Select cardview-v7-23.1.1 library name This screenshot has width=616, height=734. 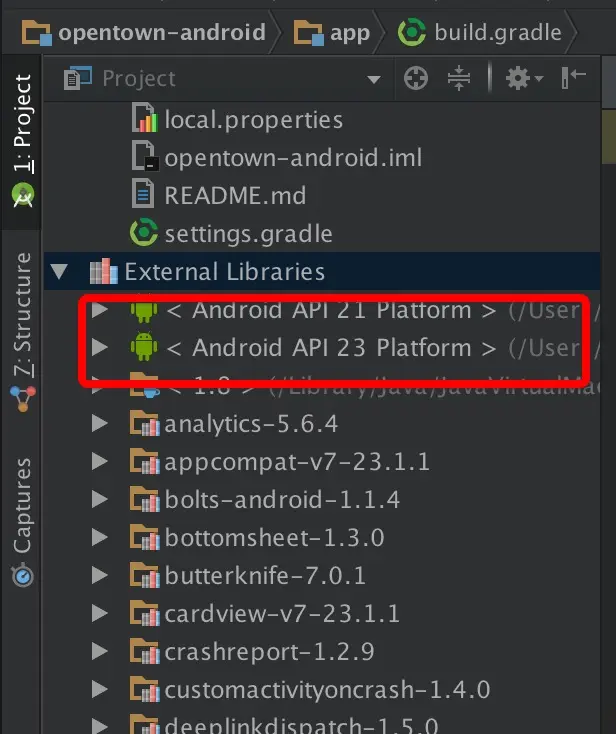point(282,614)
